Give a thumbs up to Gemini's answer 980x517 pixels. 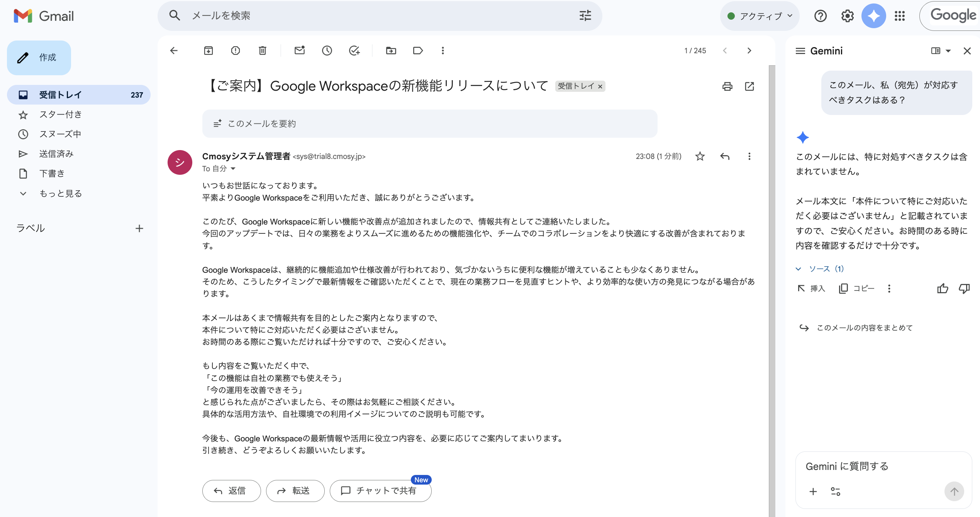click(x=943, y=289)
